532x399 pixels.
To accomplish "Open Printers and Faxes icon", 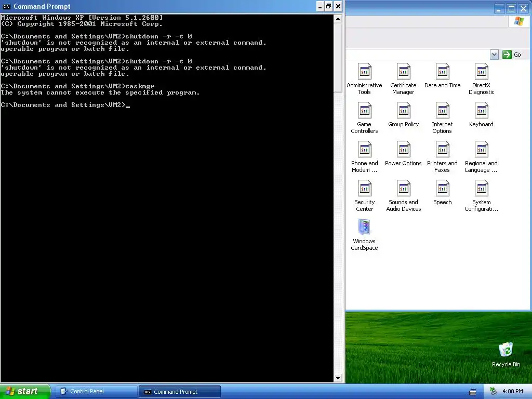I will tap(442, 157).
